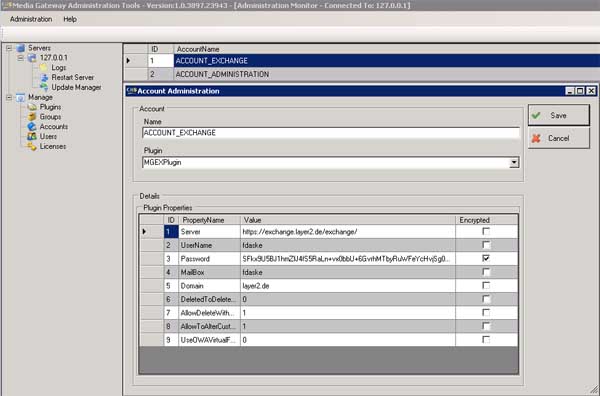
Task: Click the Users icon
Action: pos(32,137)
